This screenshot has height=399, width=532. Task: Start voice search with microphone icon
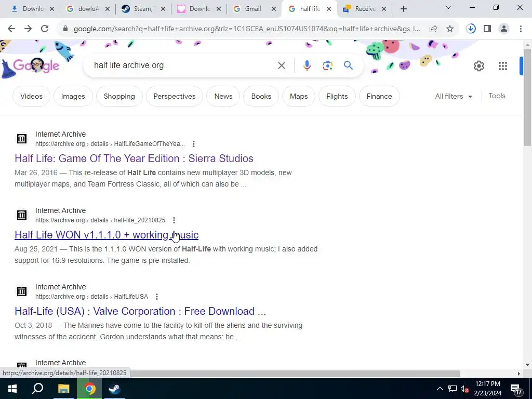[x=307, y=65]
